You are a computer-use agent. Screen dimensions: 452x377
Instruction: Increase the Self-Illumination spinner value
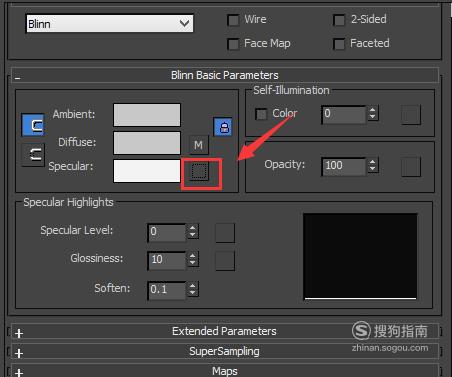point(373,110)
